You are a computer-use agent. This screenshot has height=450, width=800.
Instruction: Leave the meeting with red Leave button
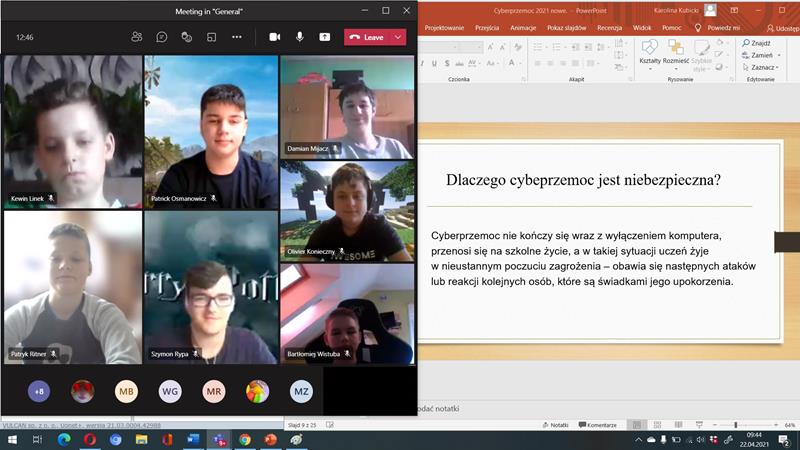[367, 37]
